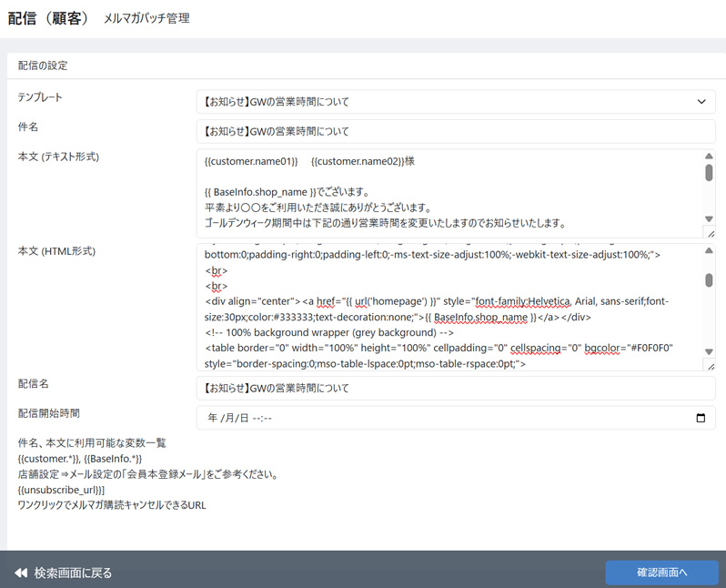Click the 件名 label
The image size is (726, 588).
[x=28, y=127]
